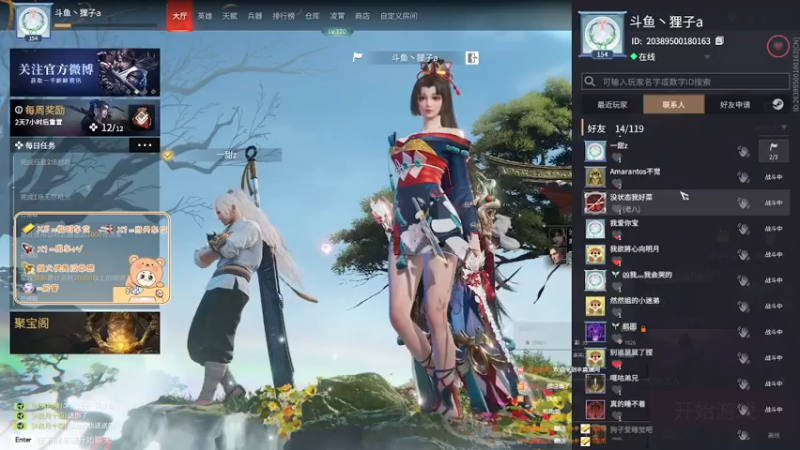Click the avatar of friend Amarantos不觉
The height and width of the screenshot is (450, 800).
(595, 177)
